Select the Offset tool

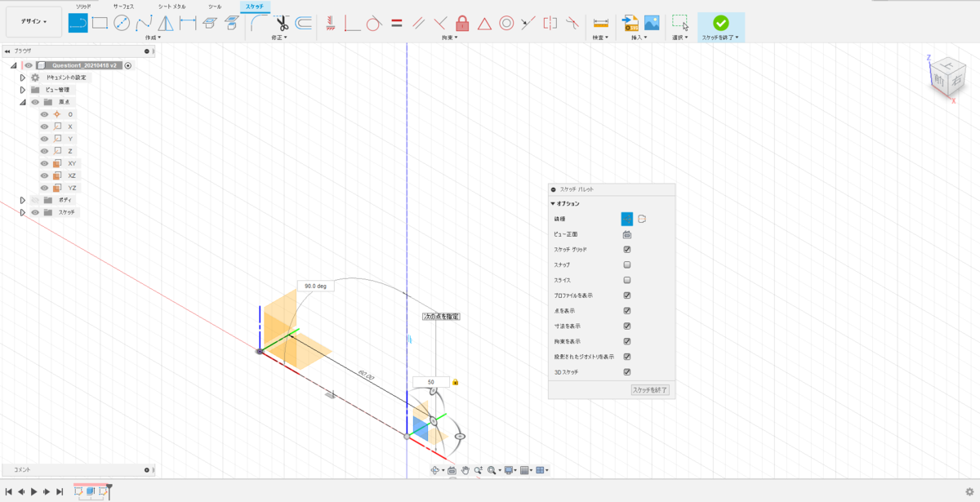[303, 23]
